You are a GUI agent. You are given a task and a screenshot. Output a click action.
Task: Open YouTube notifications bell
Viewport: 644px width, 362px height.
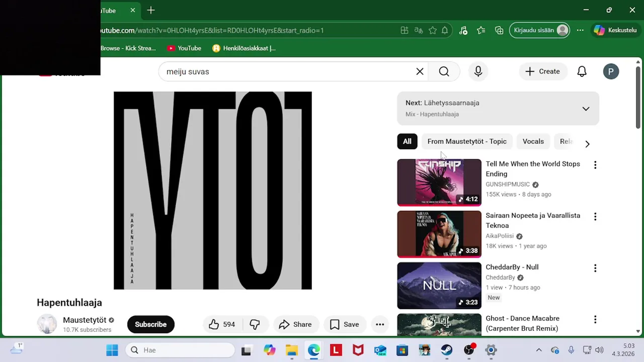[582, 71]
